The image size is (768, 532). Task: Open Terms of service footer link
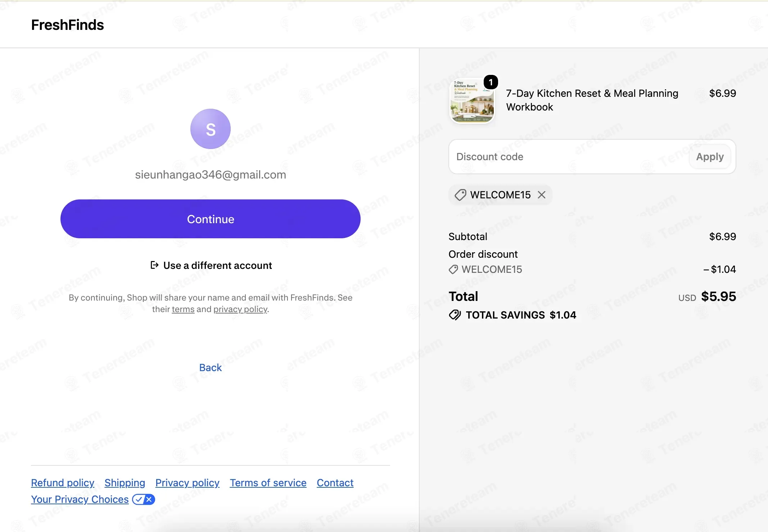tap(268, 483)
